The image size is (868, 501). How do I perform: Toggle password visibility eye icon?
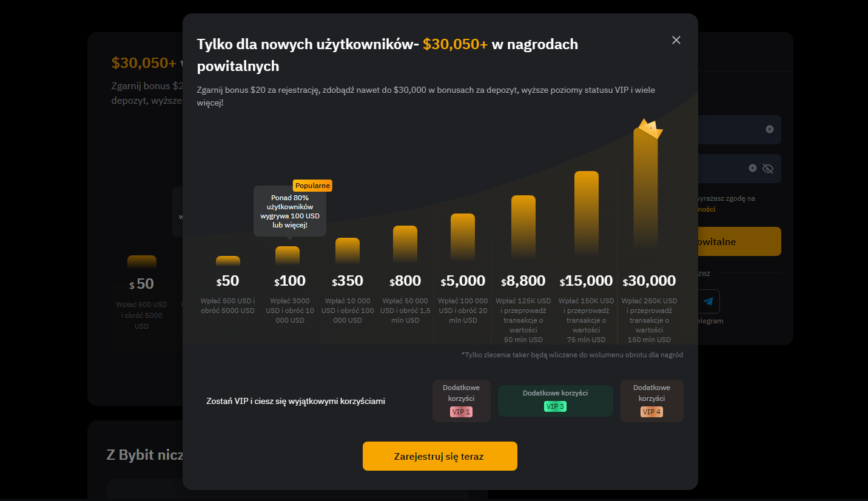coord(768,168)
